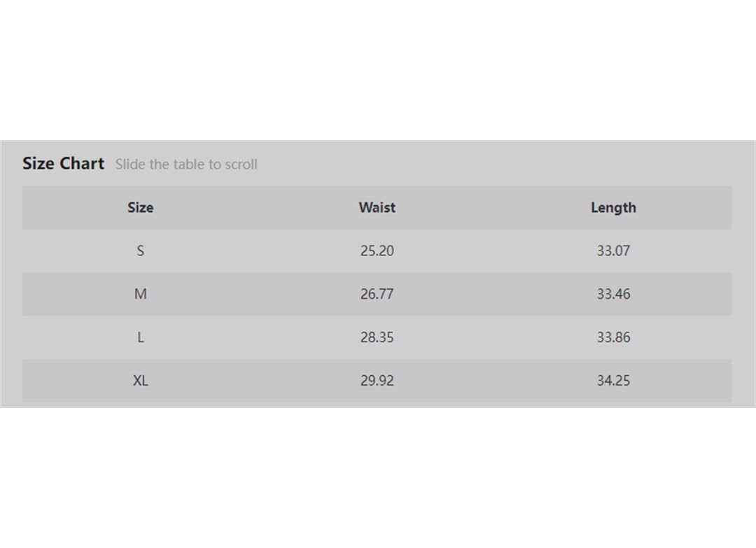Viewport: 756px width, 548px height.
Task: Click the 'Slide the table to scroll' hint
Action: (186, 164)
